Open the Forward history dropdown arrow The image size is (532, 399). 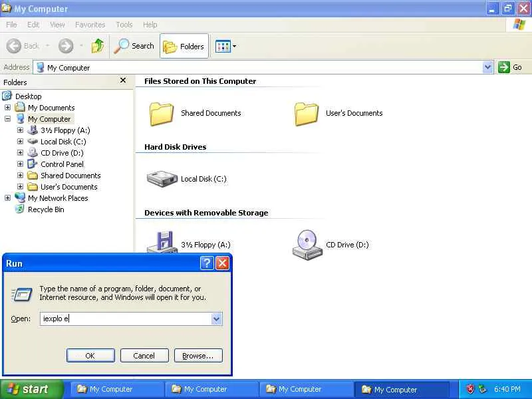[81, 46]
